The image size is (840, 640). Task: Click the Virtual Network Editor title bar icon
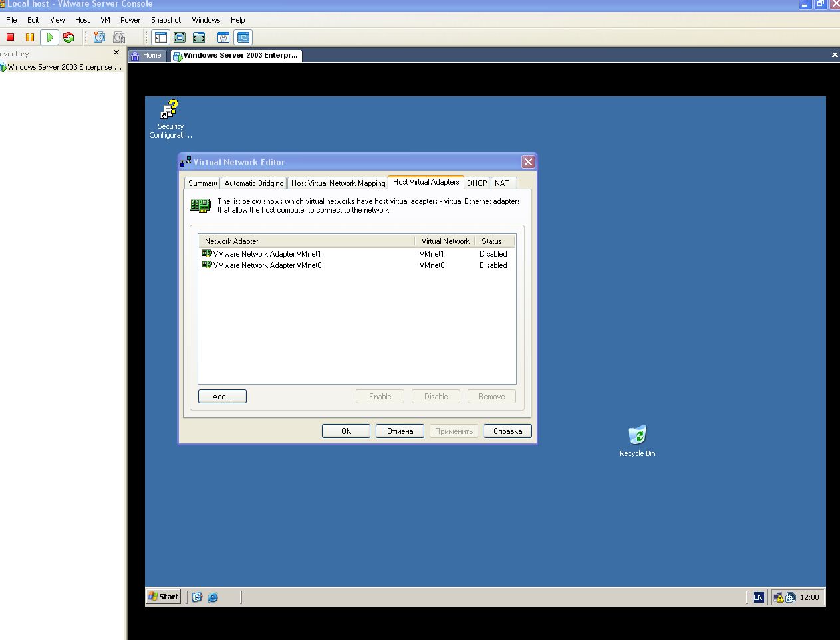coord(186,161)
